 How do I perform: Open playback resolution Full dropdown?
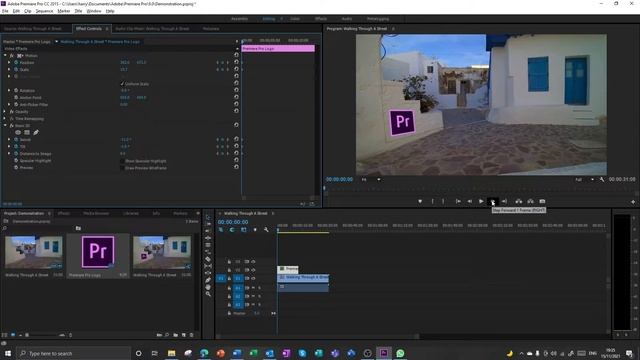click(x=584, y=179)
